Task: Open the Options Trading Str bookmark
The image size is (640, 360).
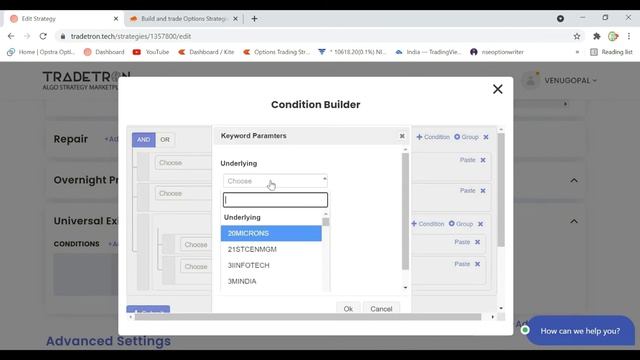Action: 276,52
